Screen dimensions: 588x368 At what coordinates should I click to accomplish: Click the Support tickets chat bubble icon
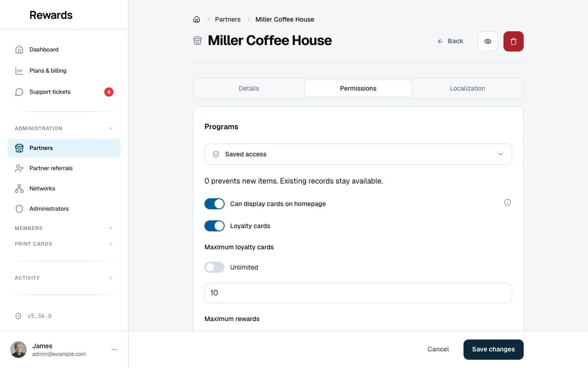(19, 92)
